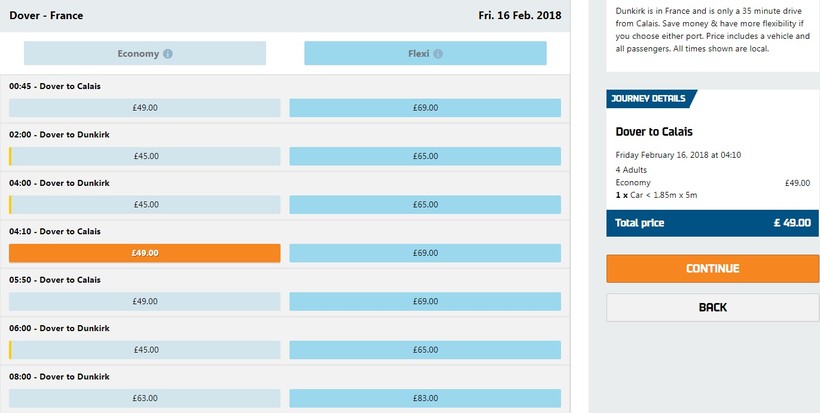Select the Economy fare column header
Viewport: 820px width, 413px height.
click(145, 54)
